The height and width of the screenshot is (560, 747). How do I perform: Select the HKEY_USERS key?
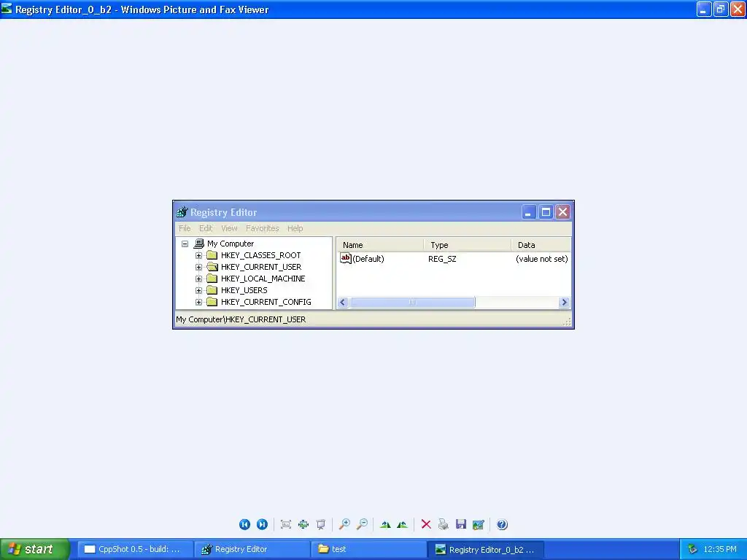pos(244,290)
